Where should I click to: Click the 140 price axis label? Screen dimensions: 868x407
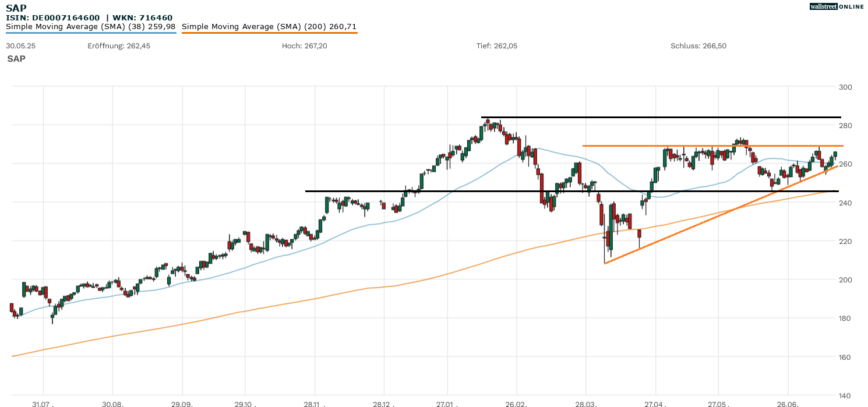coord(845,395)
